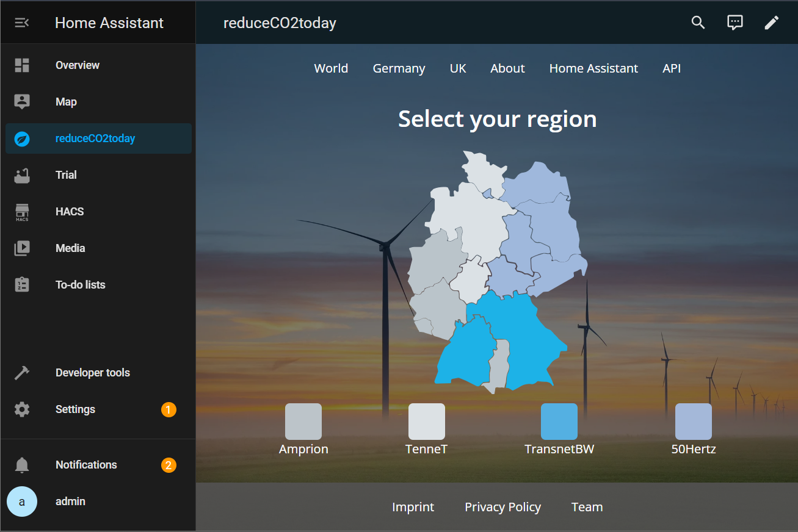Open the Team footer link
This screenshot has height=532, width=798.
[x=587, y=507]
